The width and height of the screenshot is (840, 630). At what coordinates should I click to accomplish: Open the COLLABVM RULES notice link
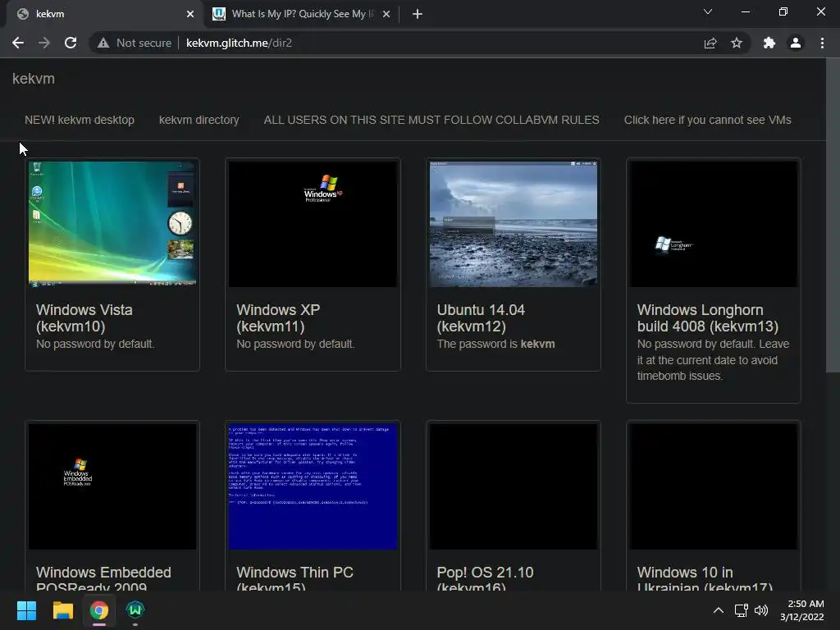tap(431, 120)
